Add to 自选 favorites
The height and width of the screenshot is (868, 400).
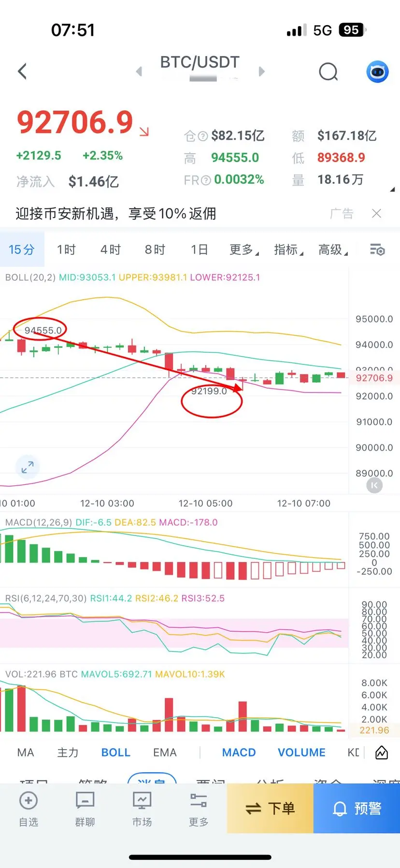[29, 809]
